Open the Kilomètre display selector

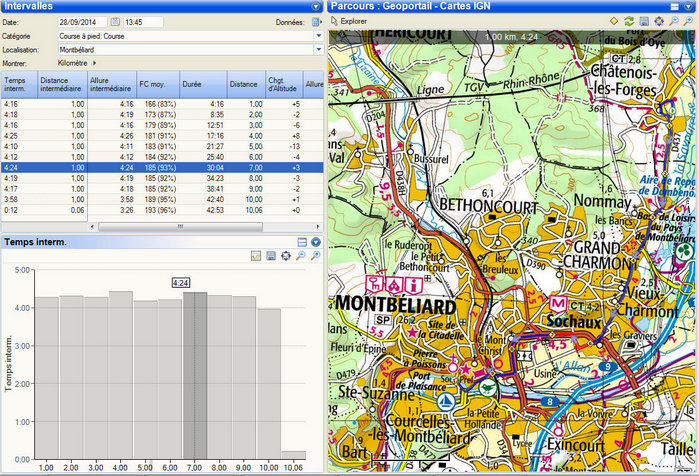tap(77, 63)
